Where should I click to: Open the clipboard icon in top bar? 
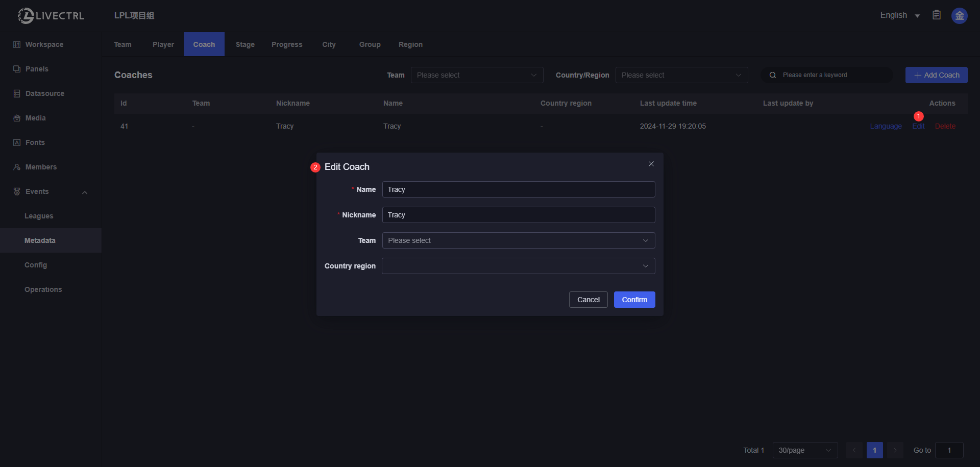936,15
